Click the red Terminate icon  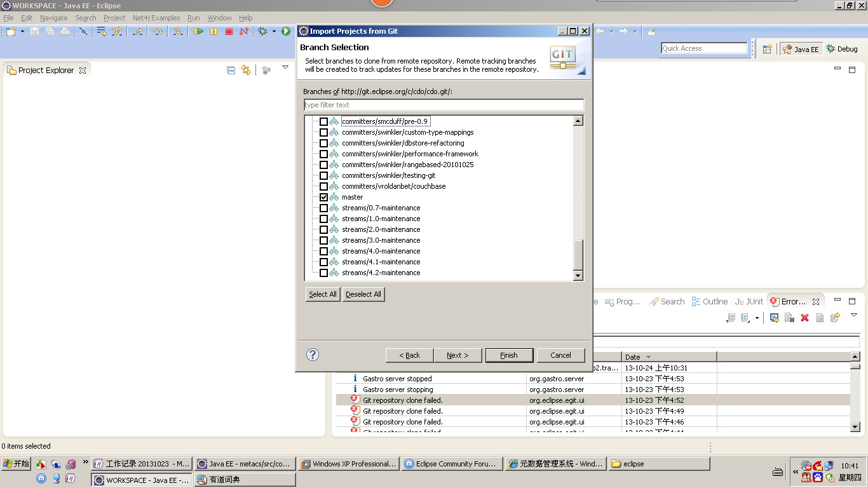229,31
